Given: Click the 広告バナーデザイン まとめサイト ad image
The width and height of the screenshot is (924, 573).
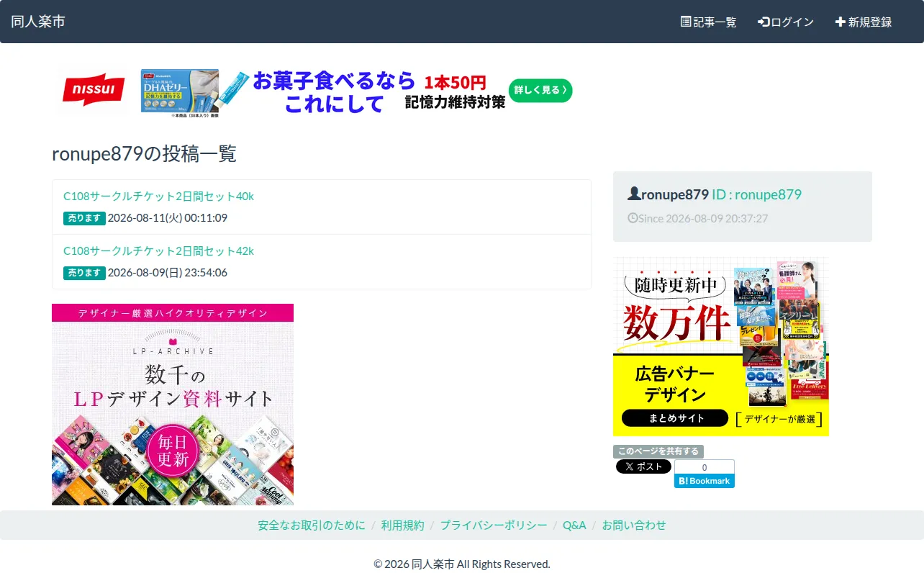Looking at the screenshot, I should [x=721, y=346].
